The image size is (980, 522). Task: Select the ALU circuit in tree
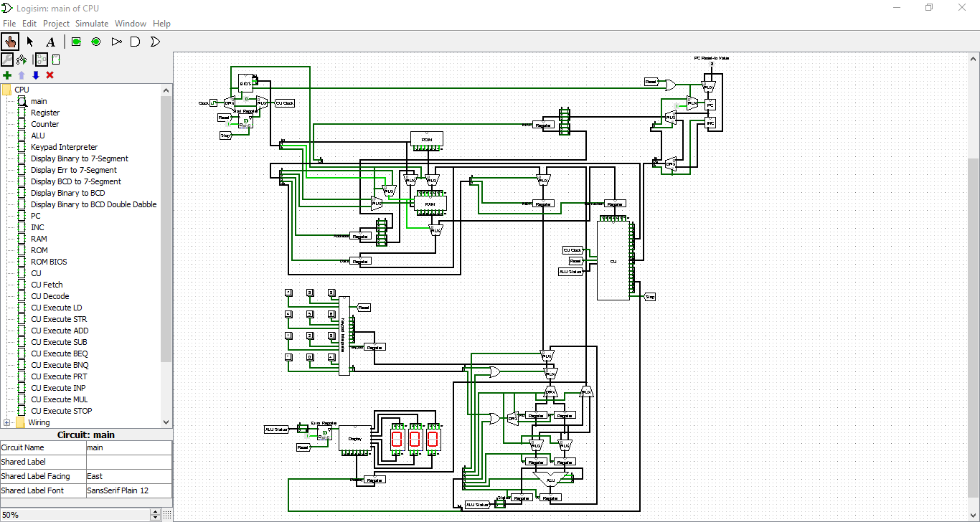(x=37, y=136)
